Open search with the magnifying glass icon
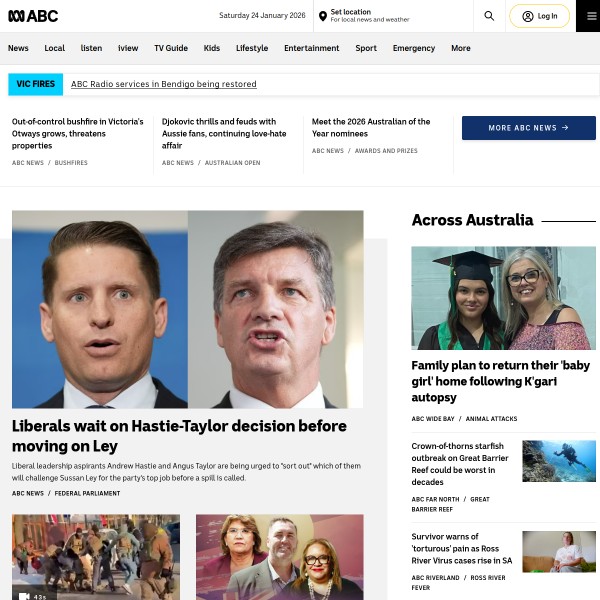 click(x=489, y=16)
